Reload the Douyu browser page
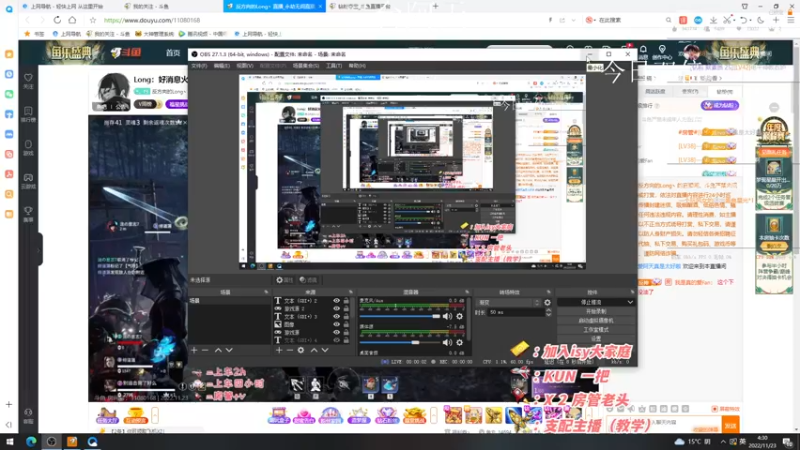The width and height of the screenshot is (800, 450). (x=57, y=20)
